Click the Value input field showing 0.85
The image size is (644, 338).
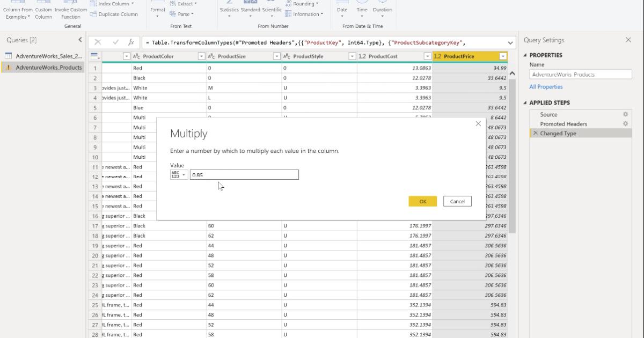(x=244, y=174)
